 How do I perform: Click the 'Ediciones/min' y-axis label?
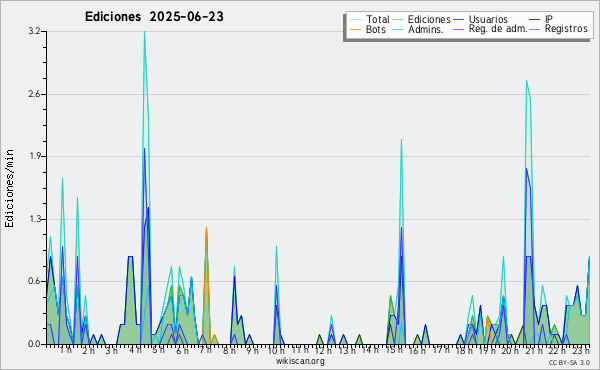[9, 188]
